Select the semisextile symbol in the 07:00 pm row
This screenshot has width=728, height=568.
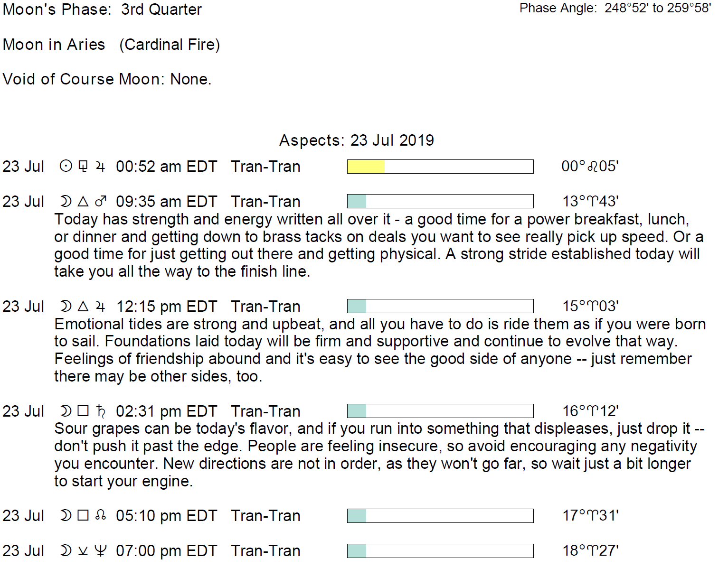pyautogui.click(x=83, y=551)
